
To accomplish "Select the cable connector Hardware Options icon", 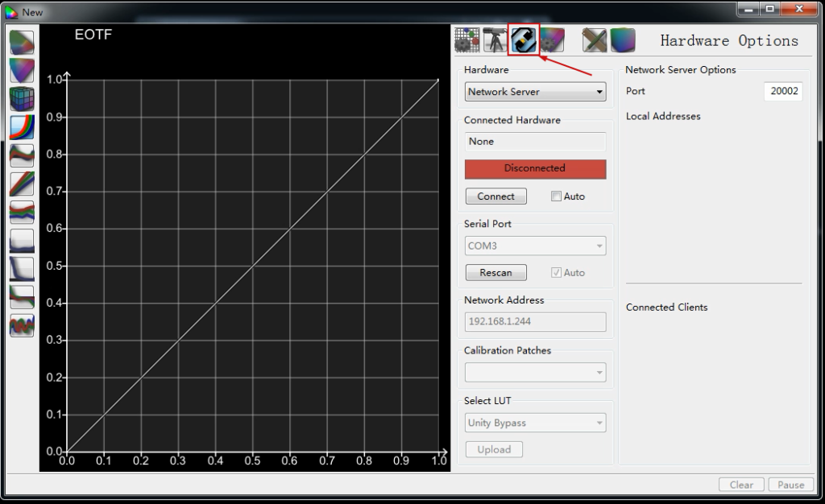I will [x=524, y=40].
